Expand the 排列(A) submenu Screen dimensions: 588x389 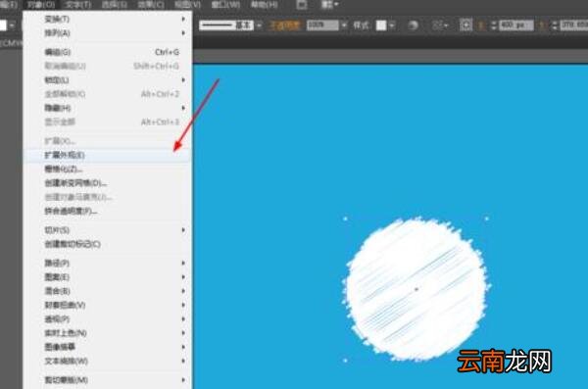click(x=108, y=33)
